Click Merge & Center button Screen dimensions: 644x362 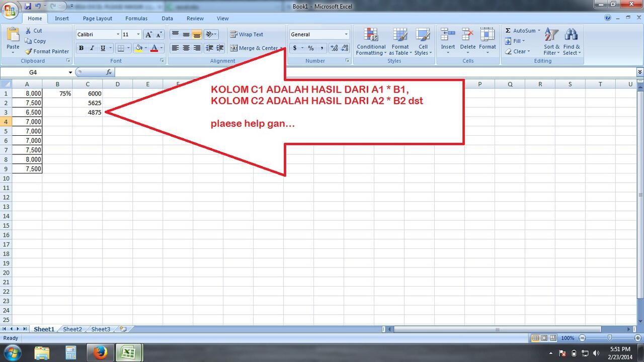pyautogui.click(x=254, y=48)
